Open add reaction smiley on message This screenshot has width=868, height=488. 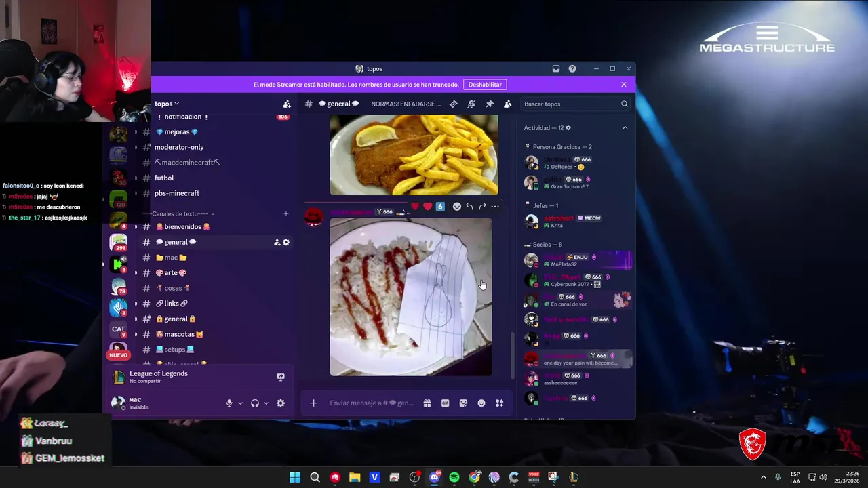(457, 207)
